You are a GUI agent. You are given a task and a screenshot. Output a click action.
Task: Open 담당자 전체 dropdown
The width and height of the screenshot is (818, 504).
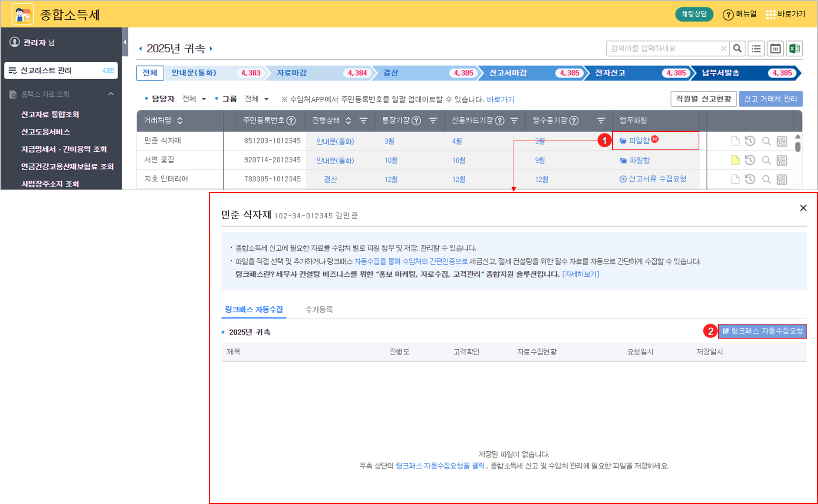194,99
